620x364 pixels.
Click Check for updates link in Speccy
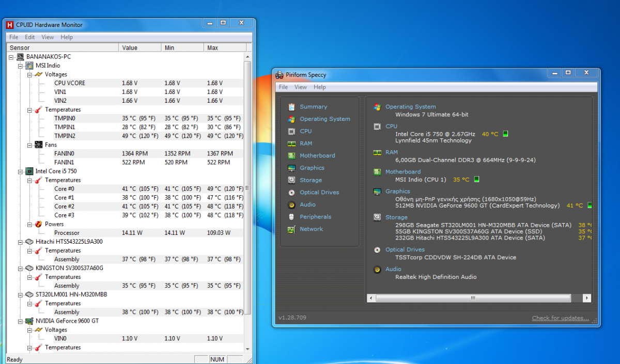[561, 318]
